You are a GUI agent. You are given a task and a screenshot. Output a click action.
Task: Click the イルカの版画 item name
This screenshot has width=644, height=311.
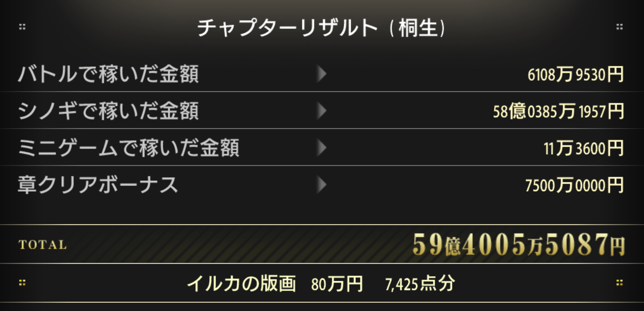click(x=242, y=284)
